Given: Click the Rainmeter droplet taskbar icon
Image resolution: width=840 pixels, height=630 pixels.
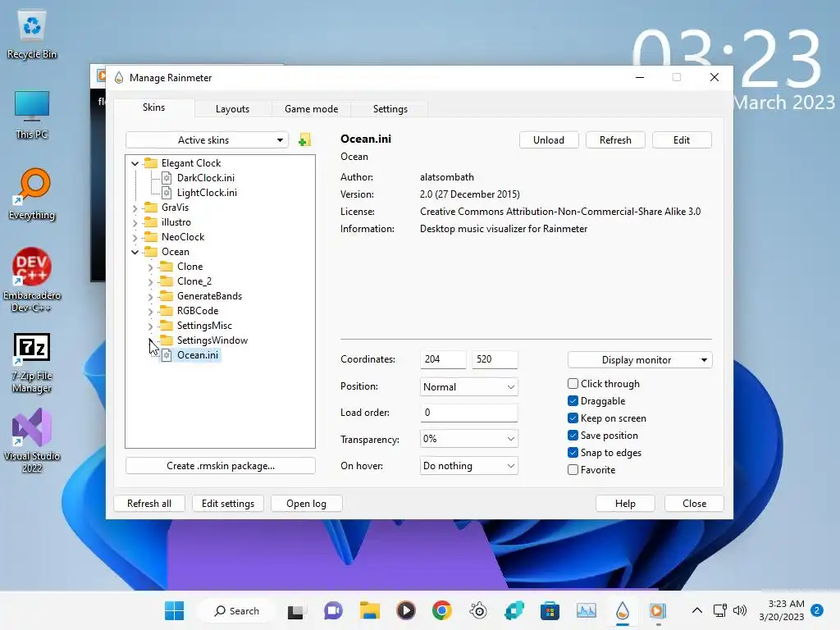Looking at the screenshot, I should coord(622,610).
